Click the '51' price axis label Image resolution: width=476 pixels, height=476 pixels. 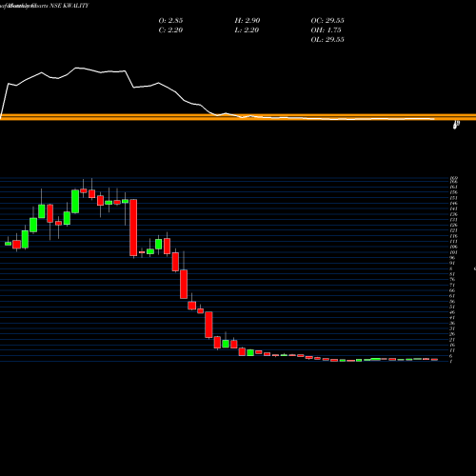coord(452,307)
